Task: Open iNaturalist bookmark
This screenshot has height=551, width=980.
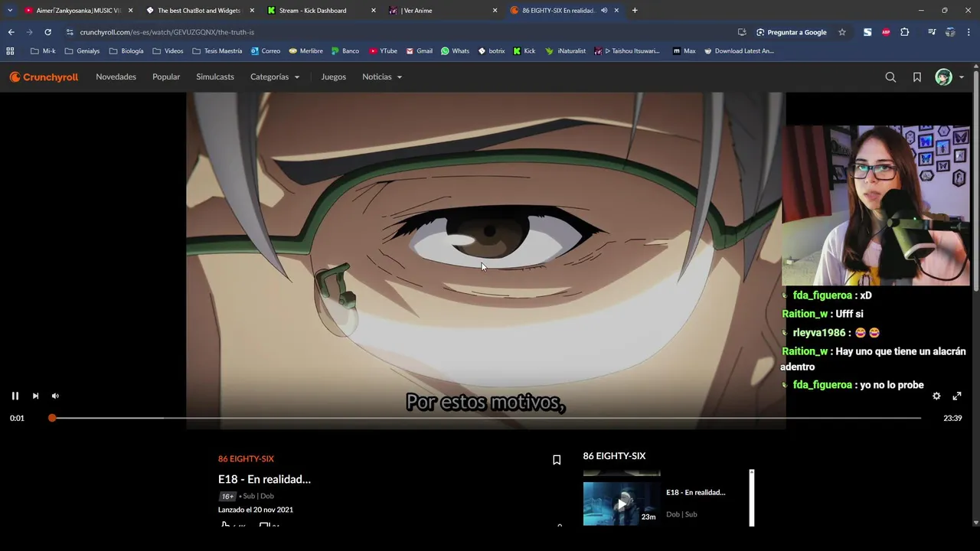Action: click(565, 51)
